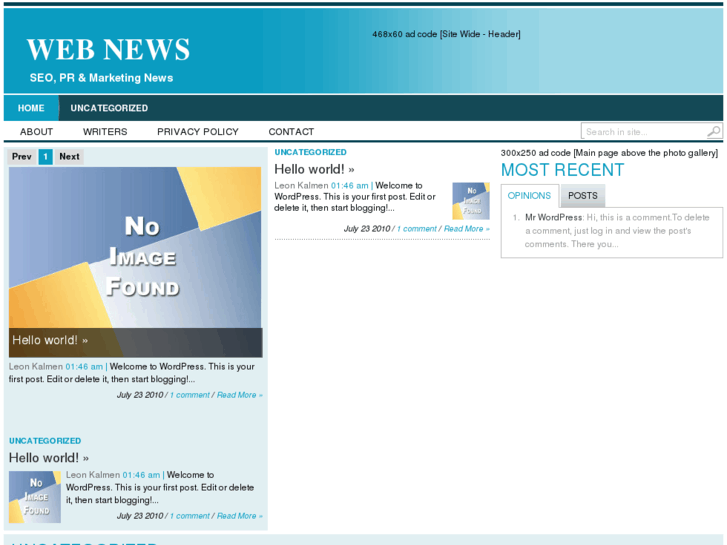Open Hello world! heading in middle column
Screen dimensions: 727x545
[x=314, y=169]
